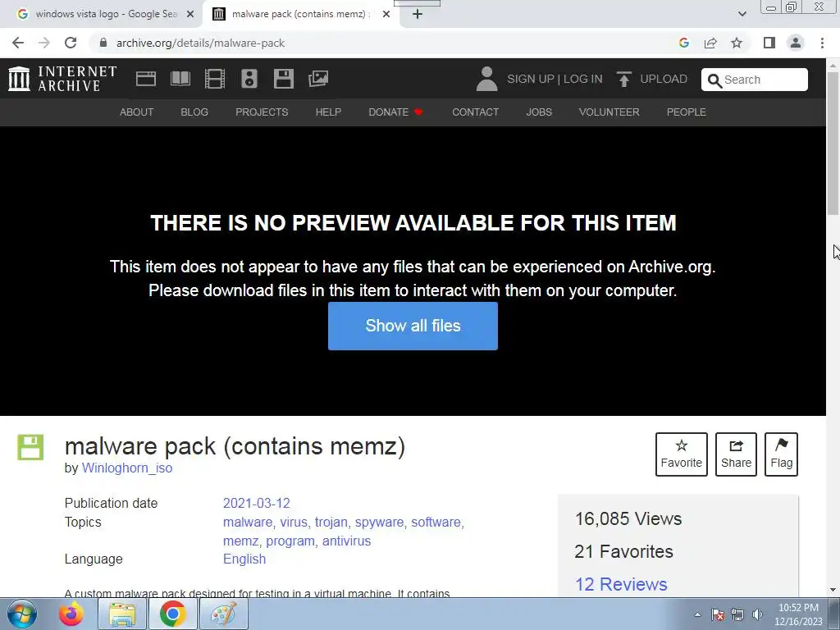Click the English language link
Image resolution: width=840 pixels, height=630 pixels.
pos(244,559)
